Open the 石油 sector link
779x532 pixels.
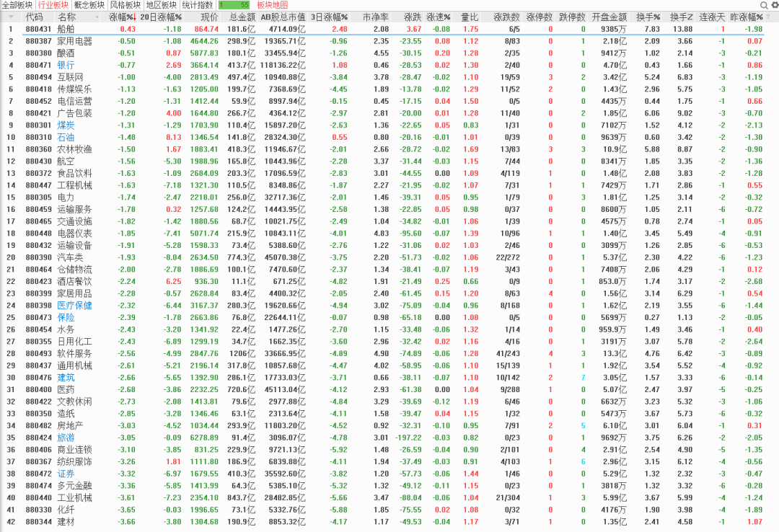click(x=66, y=137)
